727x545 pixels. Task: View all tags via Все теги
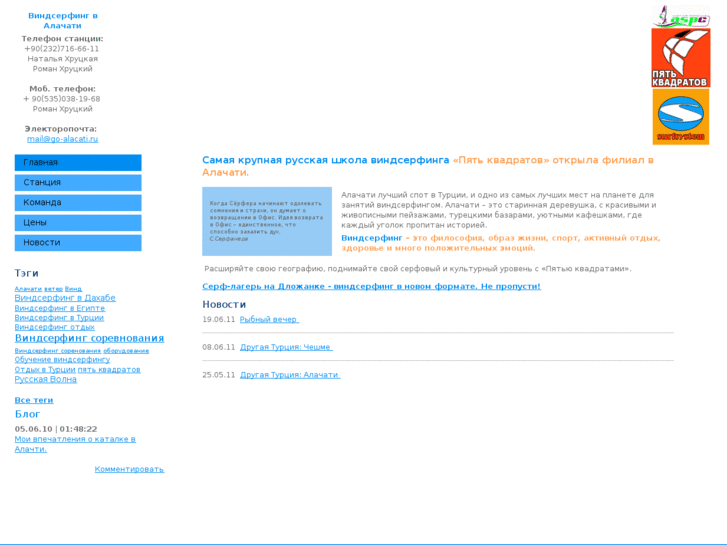pyautogui.click(x=34, y=400)
